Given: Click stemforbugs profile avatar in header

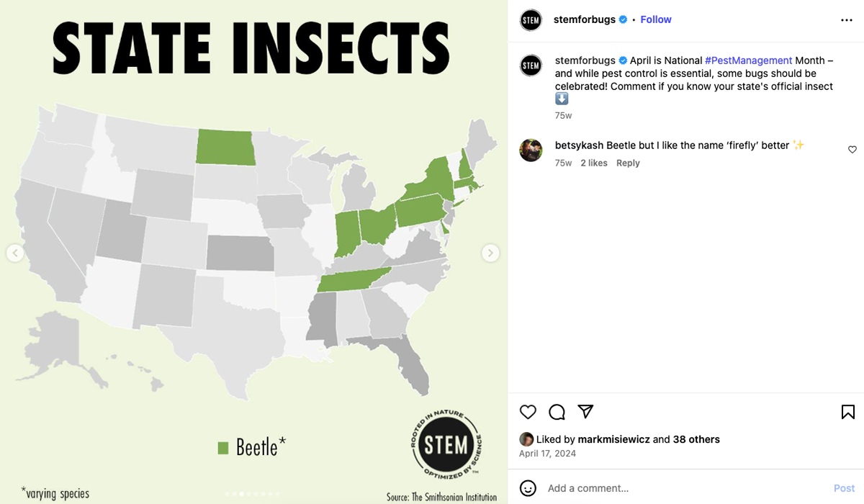Looking at the screenshot, I should coord(531,20).
